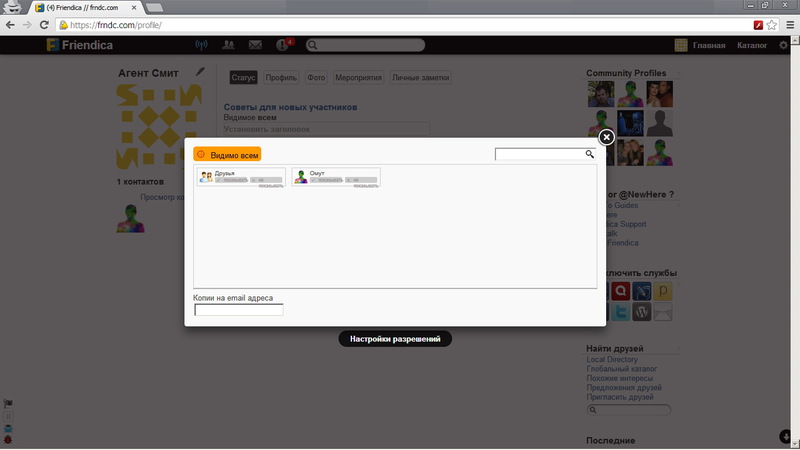Image resolution: width=800 pixels, height=450 pixels.
Task: Open "Похожие интересы" link
Action: [619, 378]
